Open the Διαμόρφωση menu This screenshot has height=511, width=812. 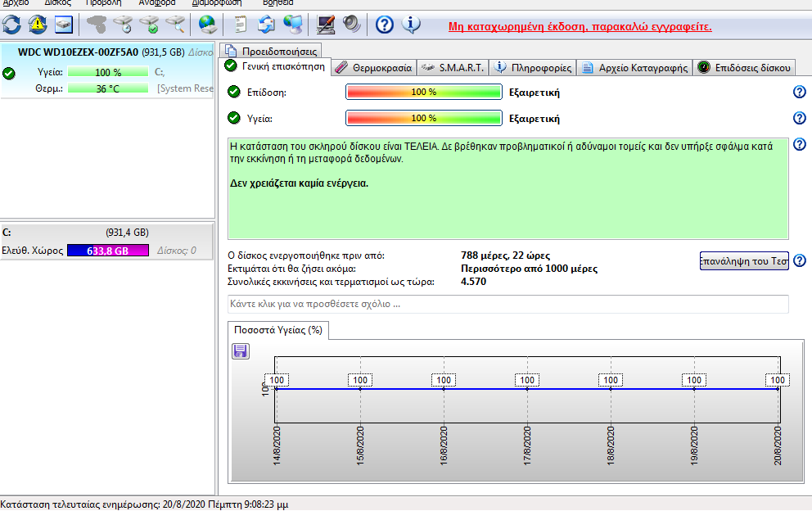coord(215,2)
